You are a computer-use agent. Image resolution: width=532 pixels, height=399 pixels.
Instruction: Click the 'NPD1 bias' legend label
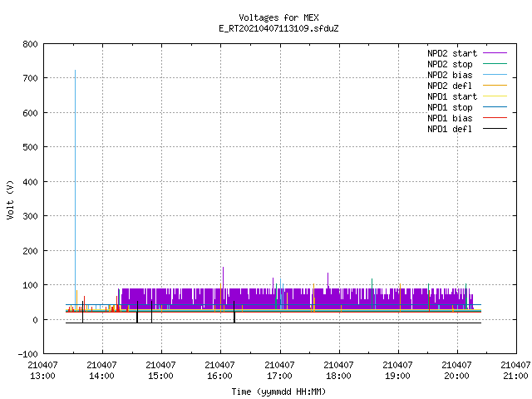pyautogui.click(x=450, y=118)
